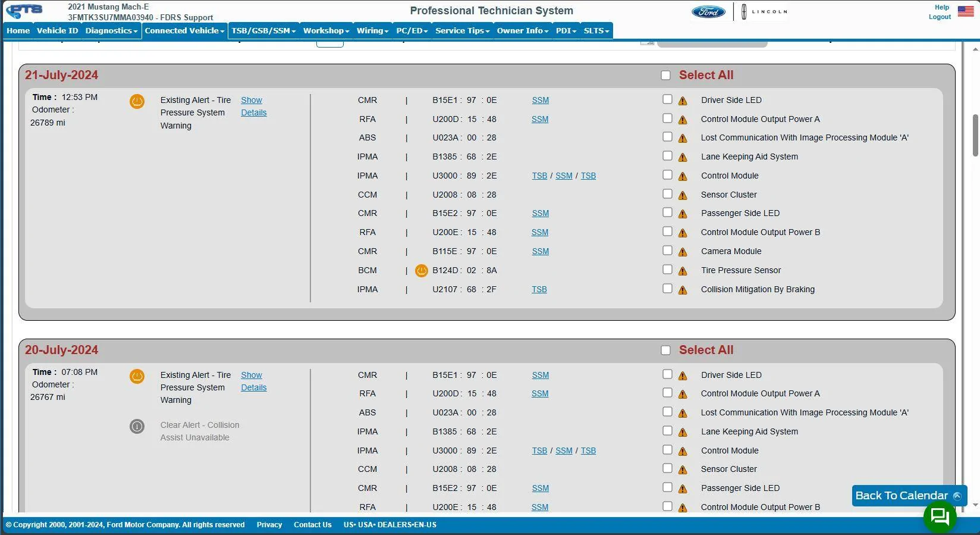Check Select All for 21-July-2024
This screenshot has height=535, width=980.
point(665,76)
